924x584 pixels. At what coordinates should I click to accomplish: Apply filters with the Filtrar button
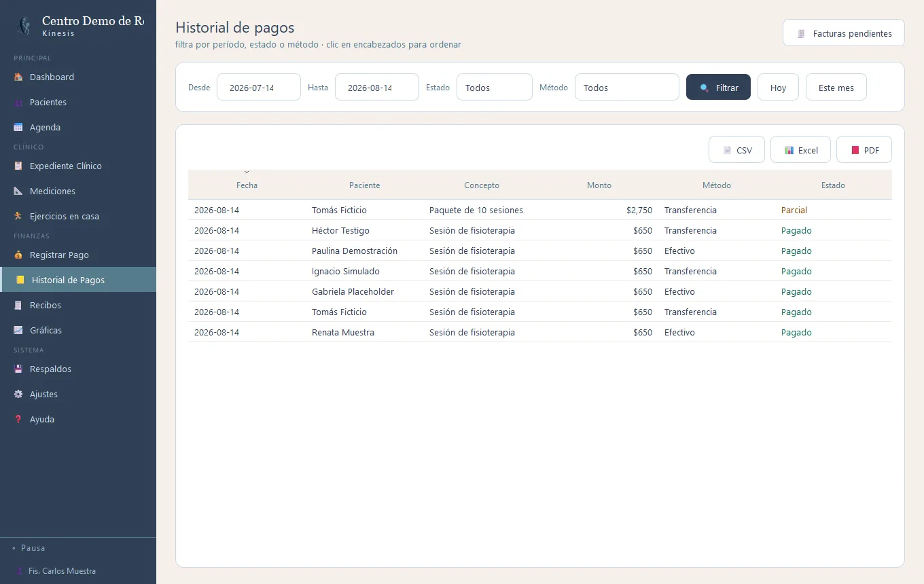coord(718,87)
